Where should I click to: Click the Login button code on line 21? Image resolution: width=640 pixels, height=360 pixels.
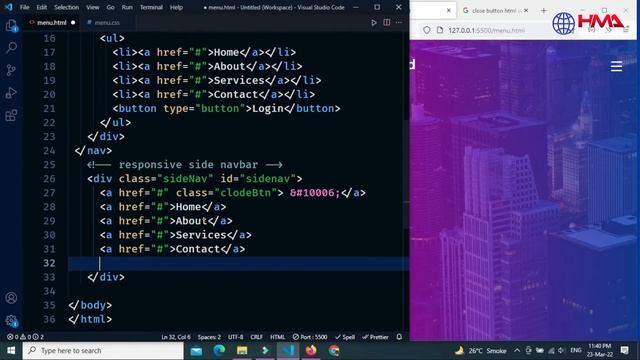227,109
